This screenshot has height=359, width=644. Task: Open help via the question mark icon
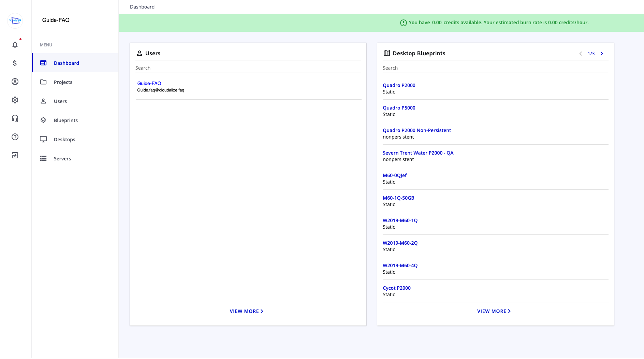(x=15, y=137)
